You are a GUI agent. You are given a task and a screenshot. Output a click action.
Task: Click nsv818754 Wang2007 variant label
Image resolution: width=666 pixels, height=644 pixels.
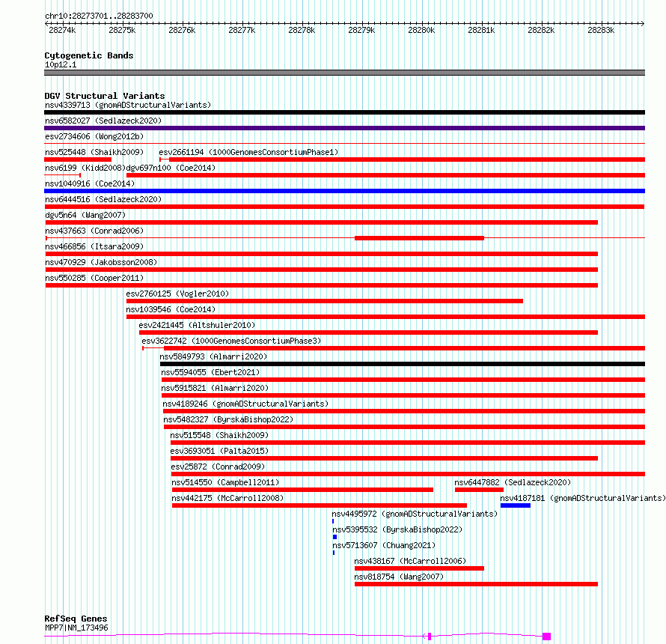tap(399, 577)
